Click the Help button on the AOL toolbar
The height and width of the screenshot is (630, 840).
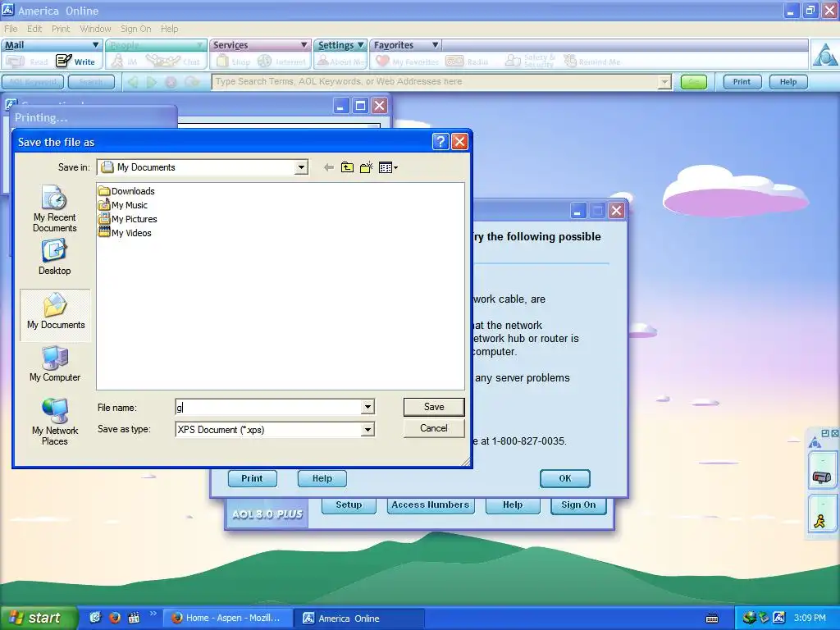pyautogui.click(x=788, y=82)
